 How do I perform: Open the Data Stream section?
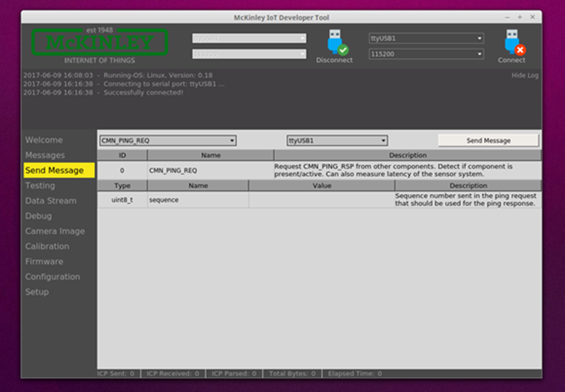(x=51, y=200)
